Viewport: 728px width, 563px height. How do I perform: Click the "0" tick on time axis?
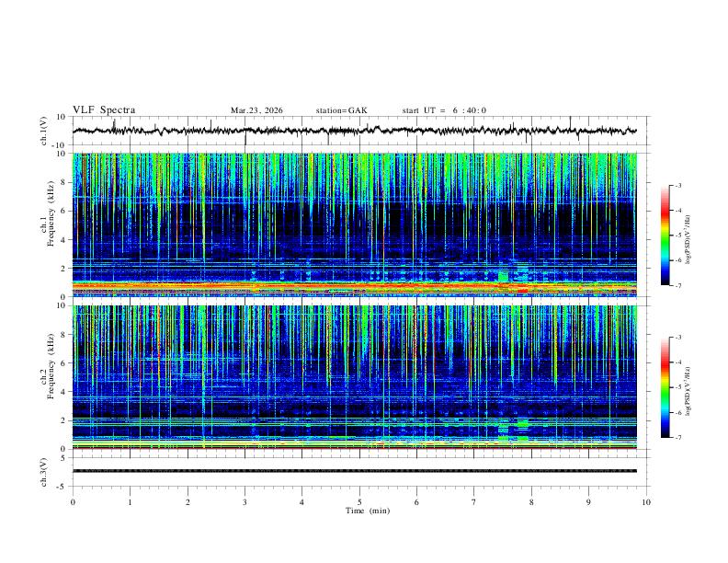73,502
